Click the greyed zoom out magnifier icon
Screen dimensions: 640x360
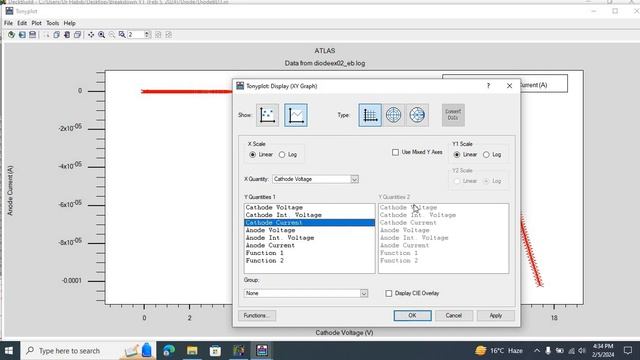[112, 35]
